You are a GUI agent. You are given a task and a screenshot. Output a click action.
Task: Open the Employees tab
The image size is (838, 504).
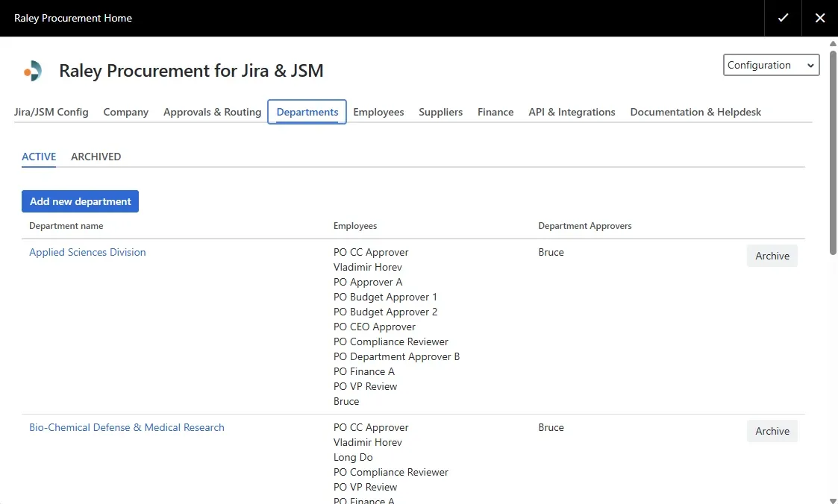[x=378, y=112]
